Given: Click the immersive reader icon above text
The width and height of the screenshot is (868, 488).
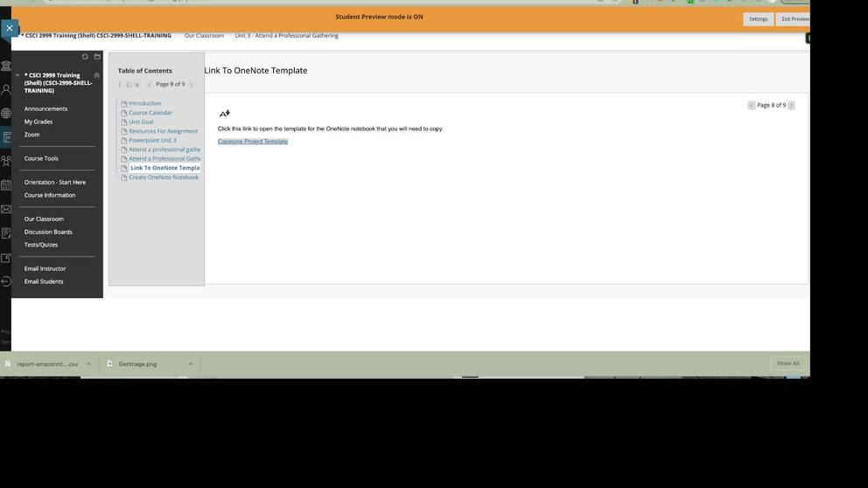Looking at the screenshot, I should coord(224,114).
